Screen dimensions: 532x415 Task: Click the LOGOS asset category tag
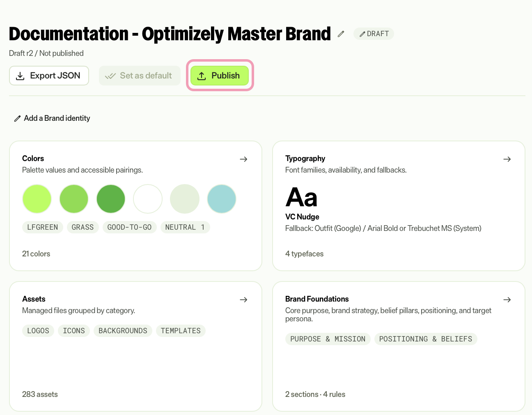point(38,331)
